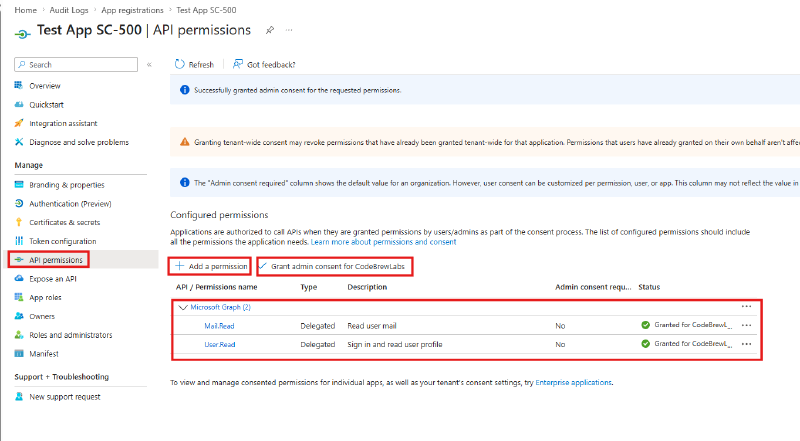Image resolution: width=800 pixels, height=441 pixels.
Task: Click the Admin consent requ... column header
Action: (593, 287)
